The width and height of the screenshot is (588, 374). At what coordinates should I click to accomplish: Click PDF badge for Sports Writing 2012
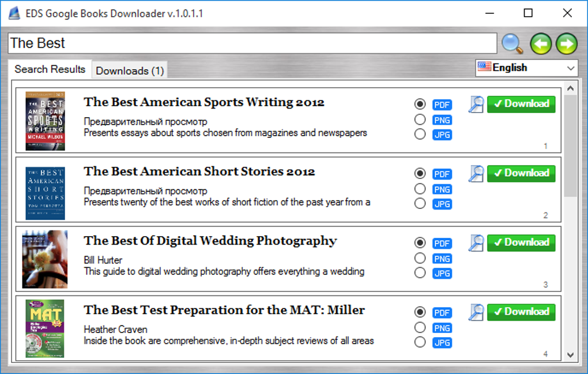tap(442, 105)
